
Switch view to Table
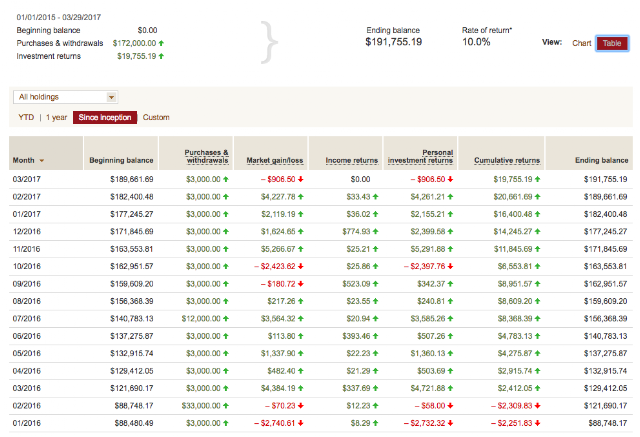[612, 43]
